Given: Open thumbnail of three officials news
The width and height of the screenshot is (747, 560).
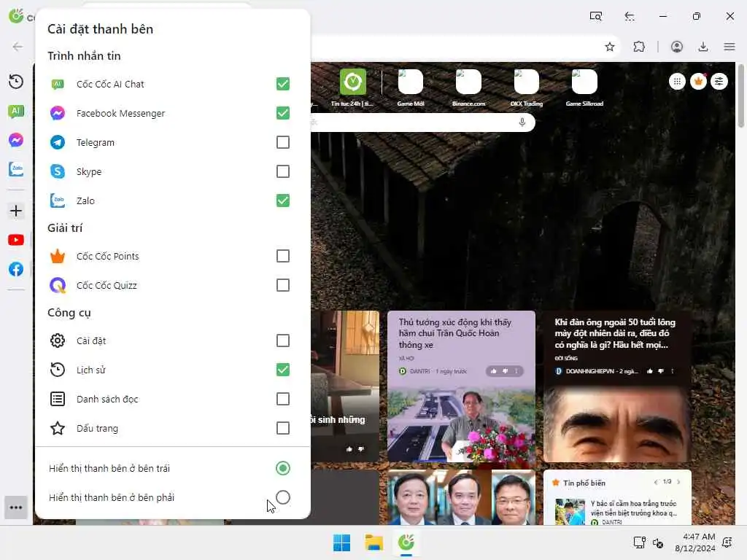Looking at the screenshot, I should [x=461, y=497].
